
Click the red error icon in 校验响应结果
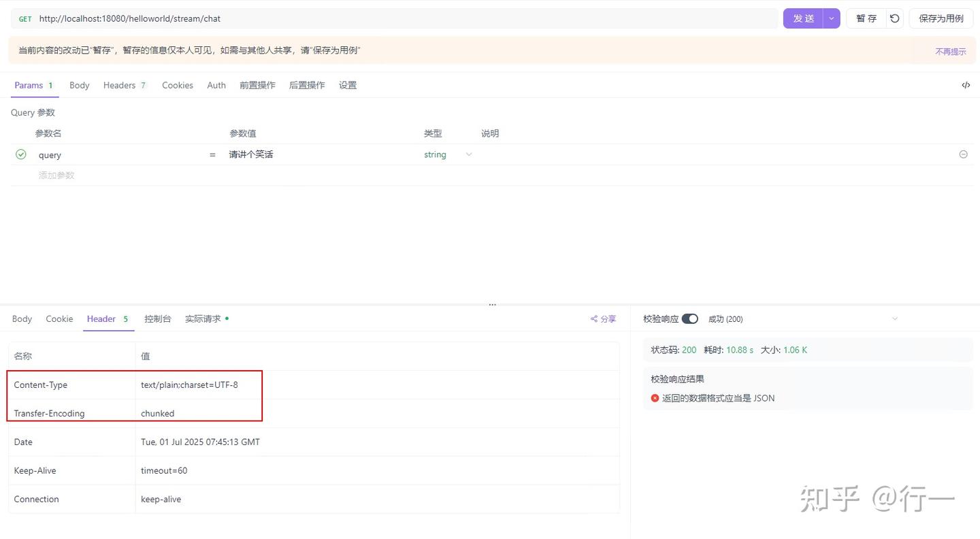point(654,398)
